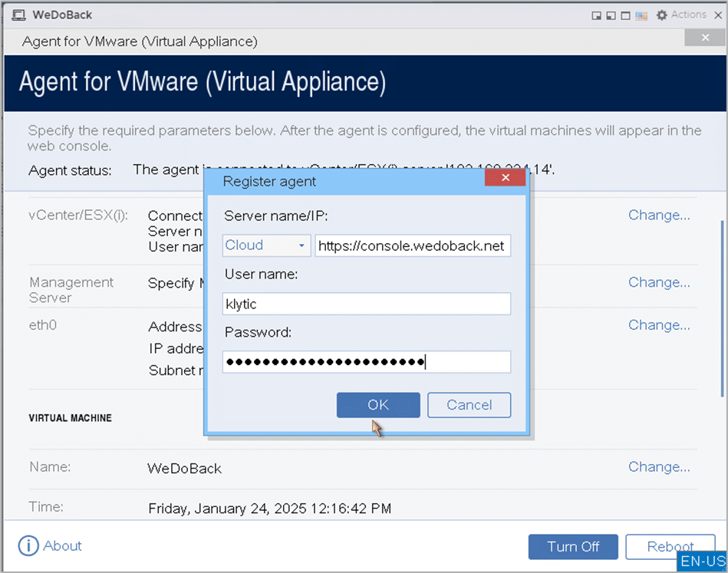Click the Turn Off button

573,546
